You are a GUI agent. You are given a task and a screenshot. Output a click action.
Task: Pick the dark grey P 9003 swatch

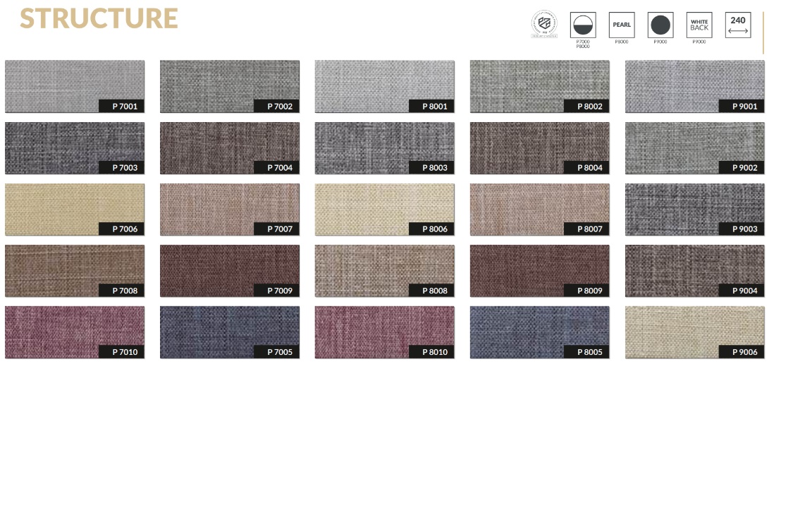(695, 209)
